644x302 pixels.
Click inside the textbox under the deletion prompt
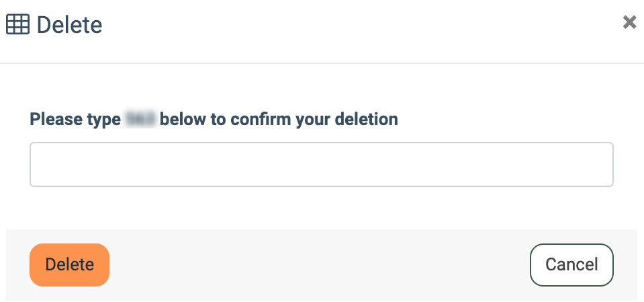321,164
